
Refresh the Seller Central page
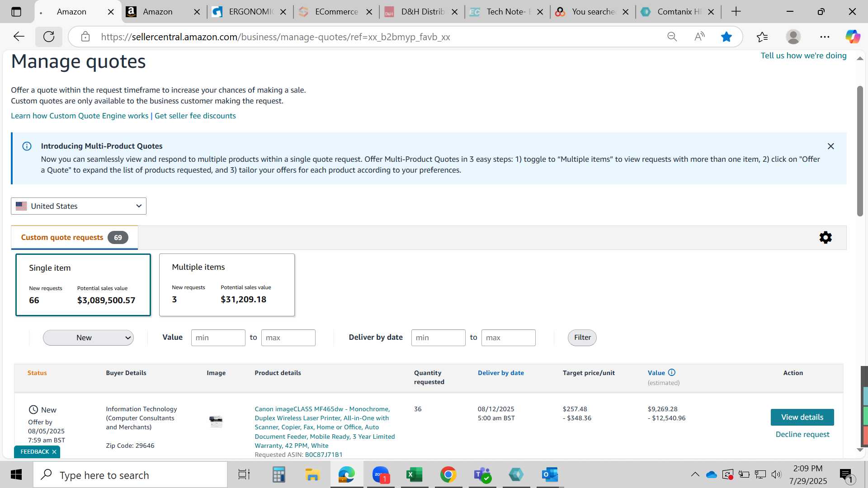49,37
